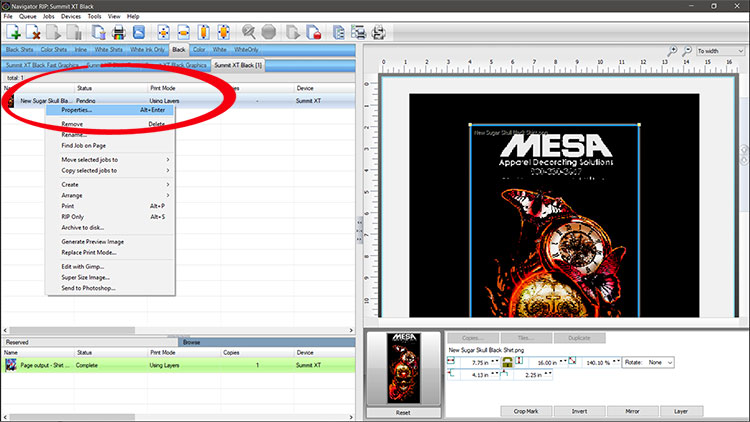Click the 2.25 in offset field
The image size is (750, 422).
coord(533,375)
